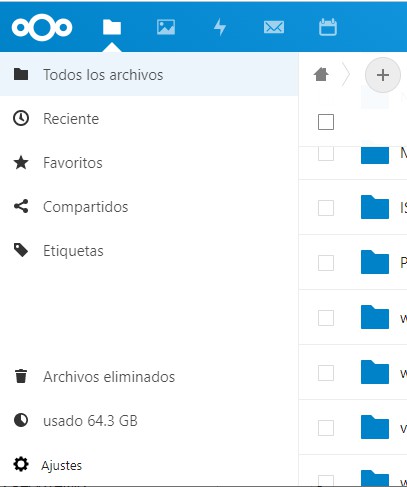407x487 pixels.
Task: Check the box for the IS folder row
Action: click(326, 208)
